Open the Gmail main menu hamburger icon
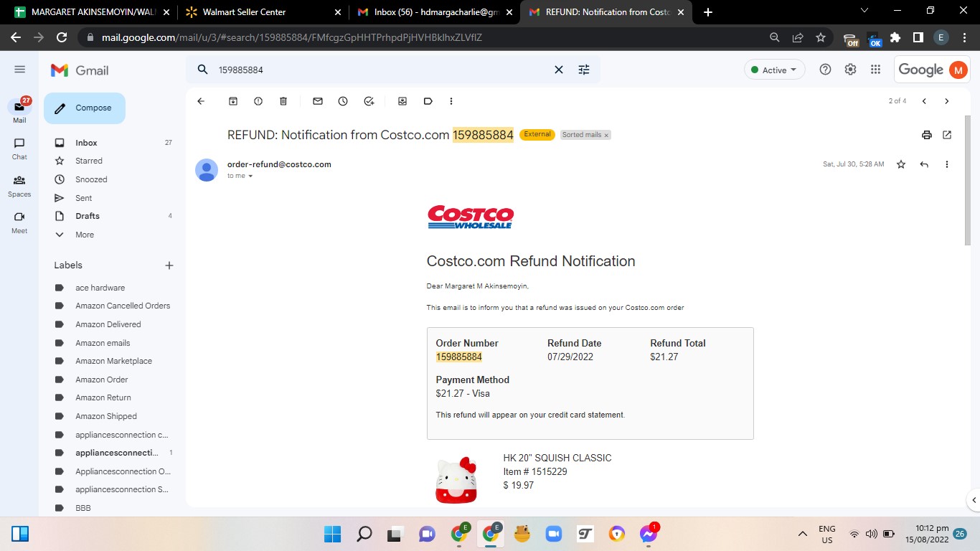 (x=19, y=70)
